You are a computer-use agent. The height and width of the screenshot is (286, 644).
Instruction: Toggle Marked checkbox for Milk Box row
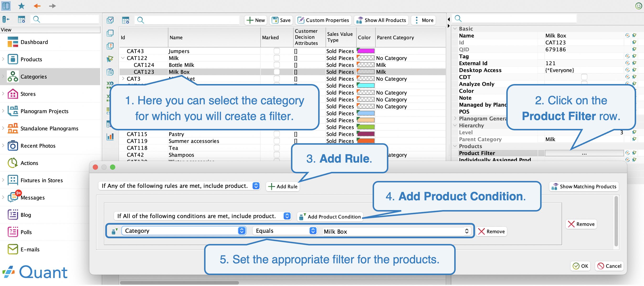click(276, 72)
